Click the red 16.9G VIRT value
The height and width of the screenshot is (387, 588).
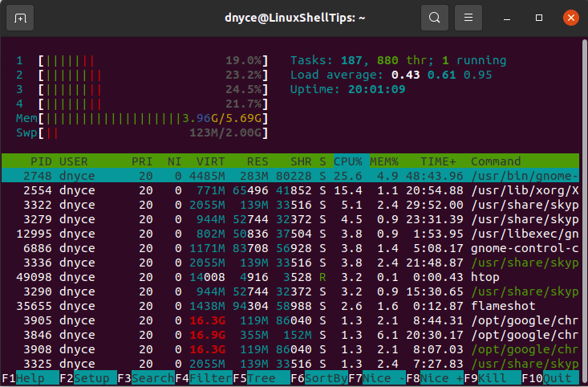(x=208, y=335)
